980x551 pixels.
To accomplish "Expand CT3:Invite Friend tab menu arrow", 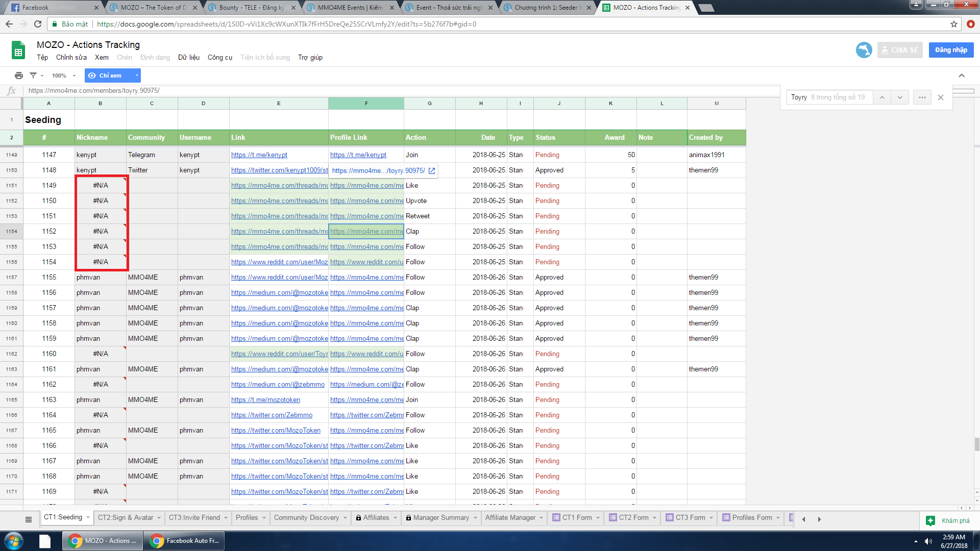I will pos(226,518).
